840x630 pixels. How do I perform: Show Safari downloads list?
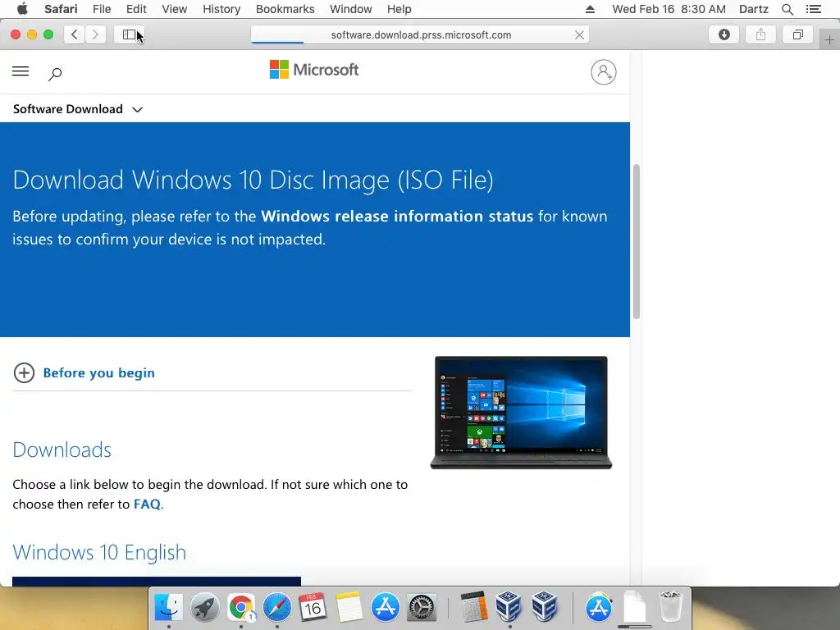[x=724, y=34]
